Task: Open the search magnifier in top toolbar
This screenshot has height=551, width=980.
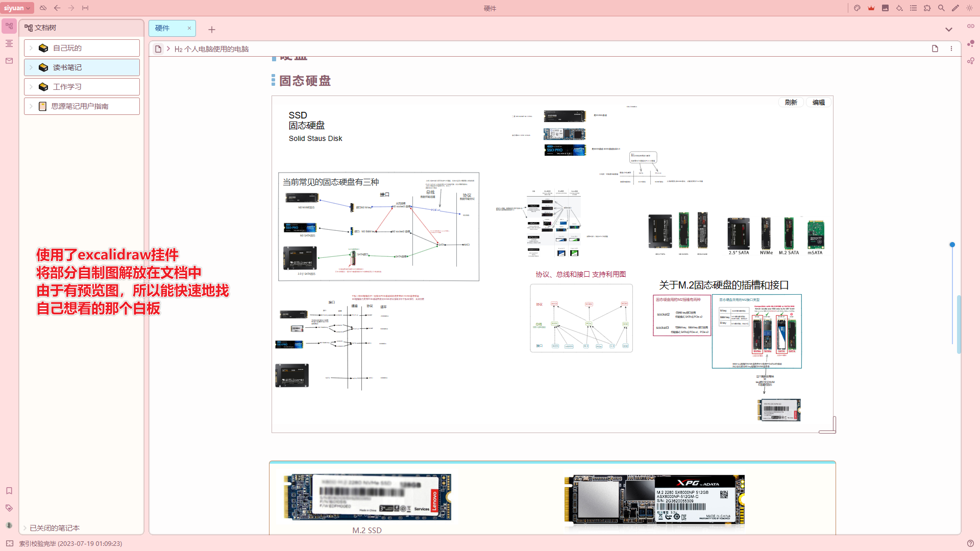Action: pyautogui.click(x=941, y=8)
